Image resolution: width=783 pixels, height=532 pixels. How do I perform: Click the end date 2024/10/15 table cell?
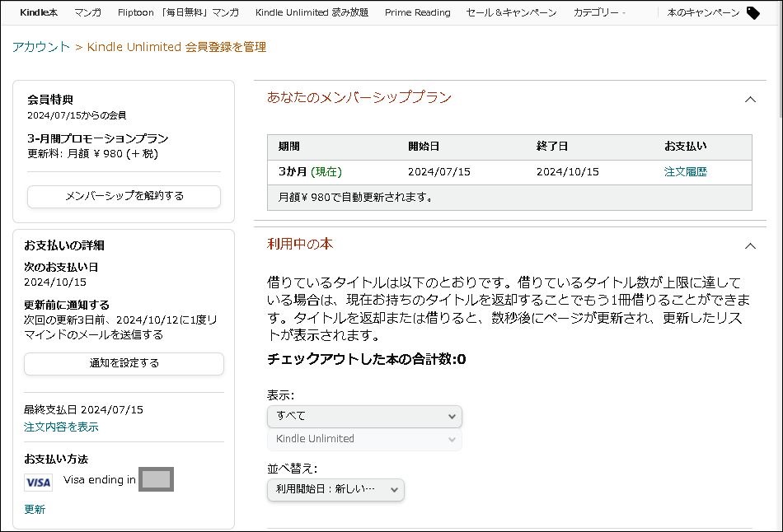coord(567,172)
